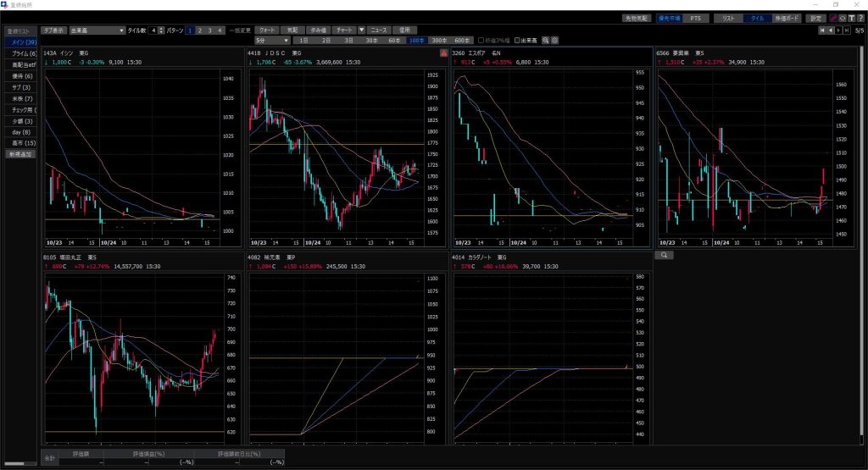Open the 5分 timeframe dropdown

coord(271,40)
